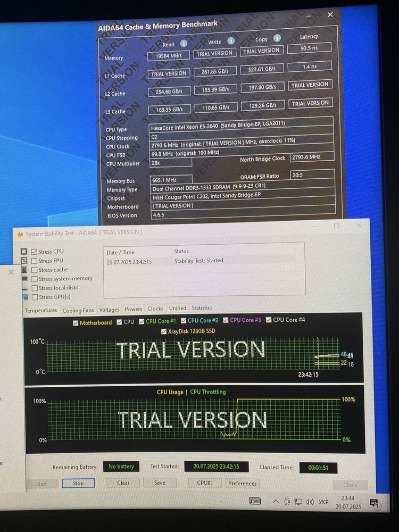Image resolution: width=399 pixels, height=532 pixels.
Task: Click the Elapsed Time display 00:01:51
Action: (318, 468)
